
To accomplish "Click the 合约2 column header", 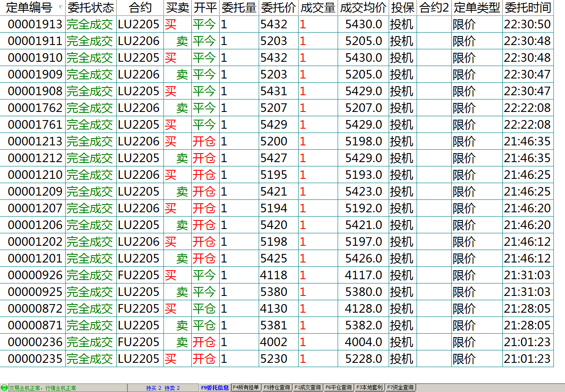I will pos(434,8).
